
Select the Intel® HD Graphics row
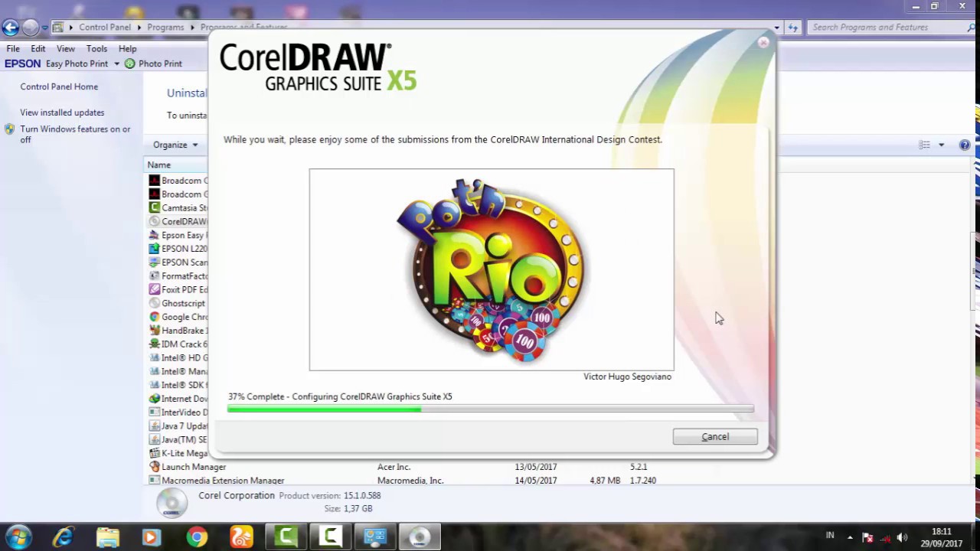[178, 357]
